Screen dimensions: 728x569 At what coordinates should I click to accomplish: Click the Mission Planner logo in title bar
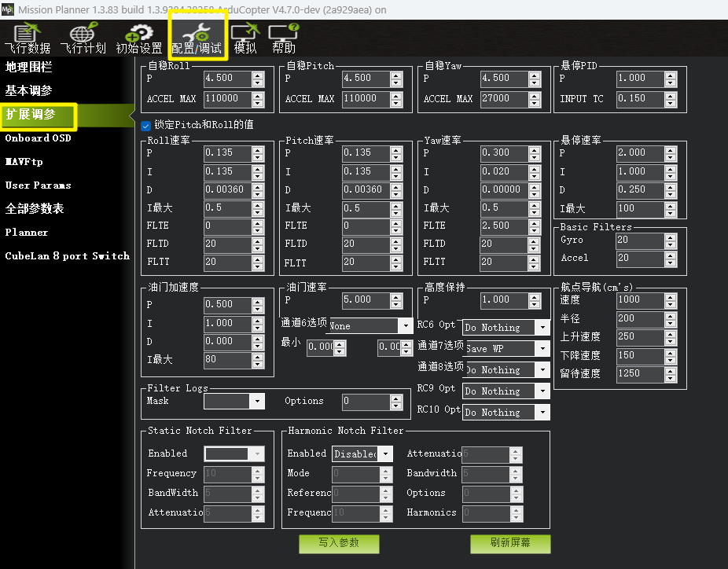pyautogui.click(x=9, y=9)
